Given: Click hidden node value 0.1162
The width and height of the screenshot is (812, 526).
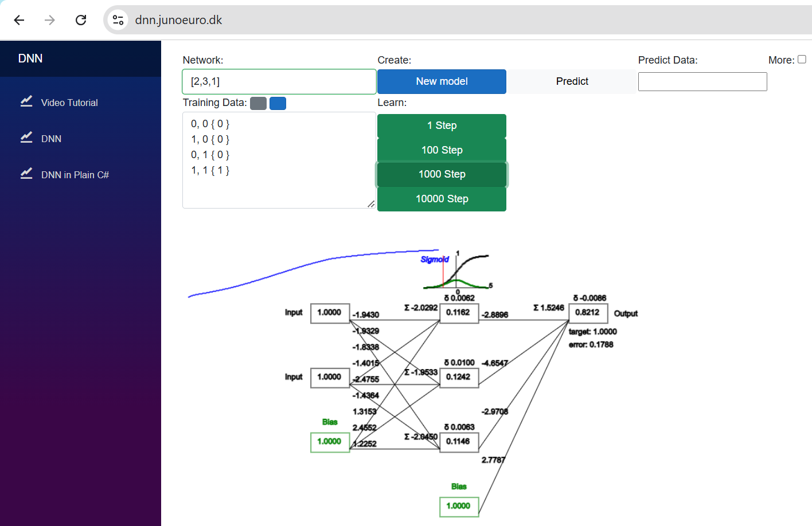Looking at the screenshot, I should [x=459, y=313].
